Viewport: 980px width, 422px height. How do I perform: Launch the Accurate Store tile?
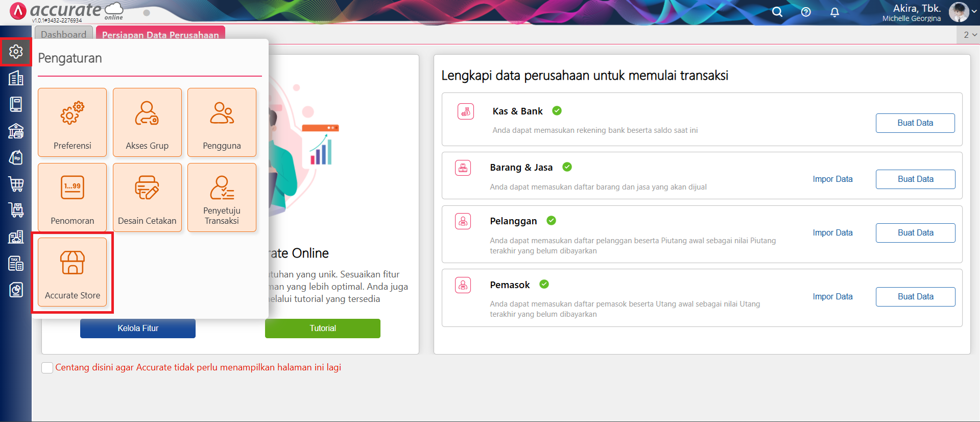pos(72,272)
